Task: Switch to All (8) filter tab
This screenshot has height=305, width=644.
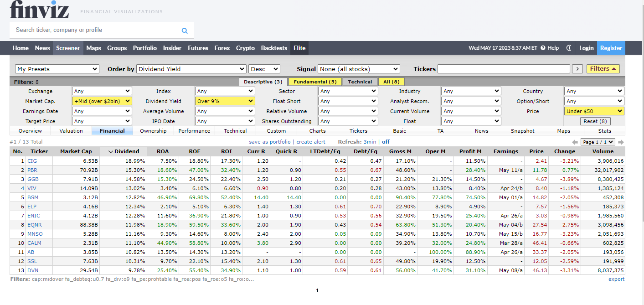Action: point(391,82)
